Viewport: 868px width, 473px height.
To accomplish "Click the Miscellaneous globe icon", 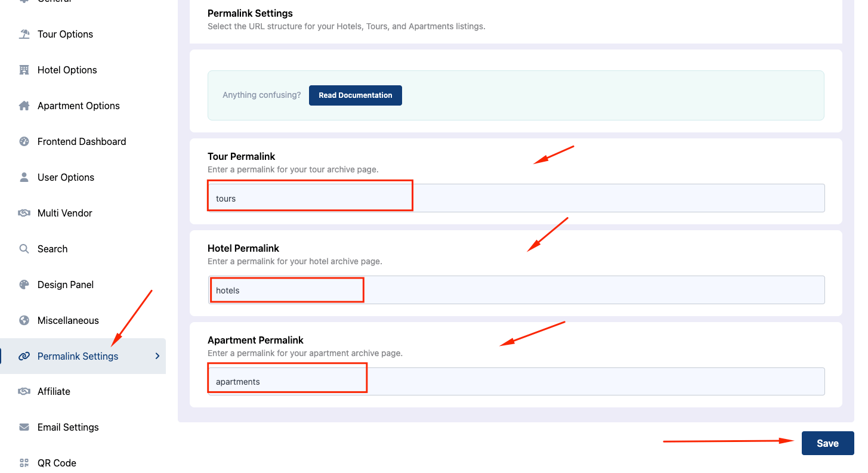I will (24, 320).
